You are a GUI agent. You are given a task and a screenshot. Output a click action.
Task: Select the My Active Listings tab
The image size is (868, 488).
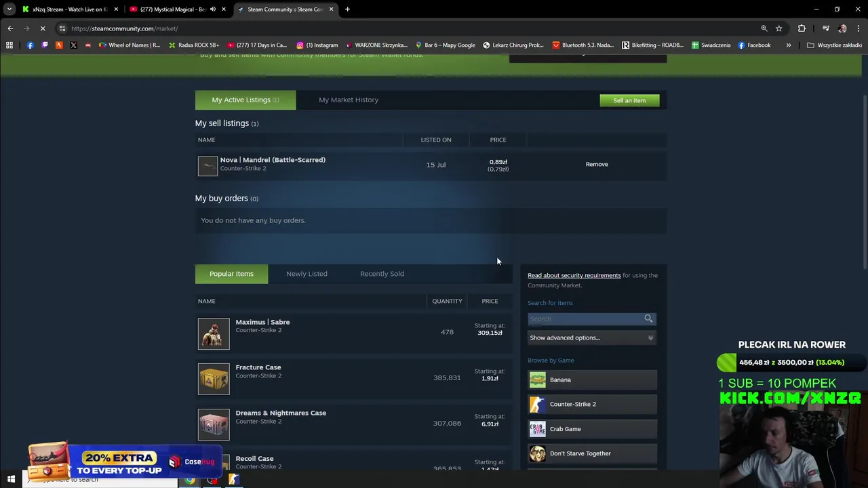[245, 100]
